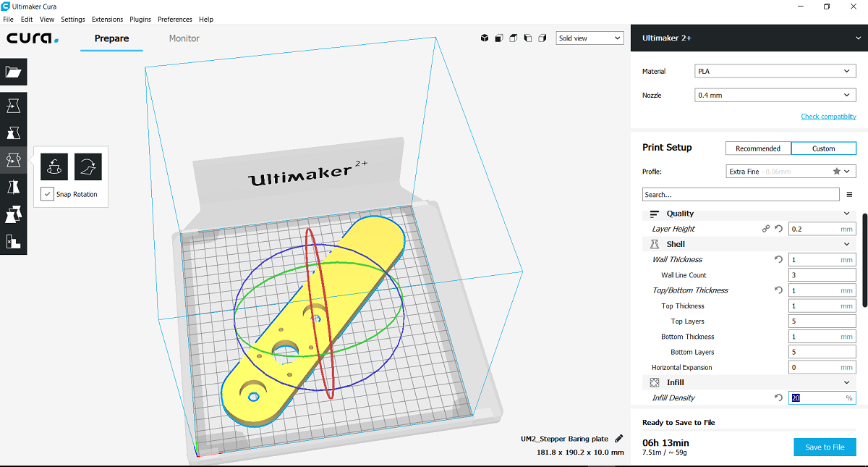Switch camera to right view cube
The image size is (868, 467).
(x=542, y=38)
